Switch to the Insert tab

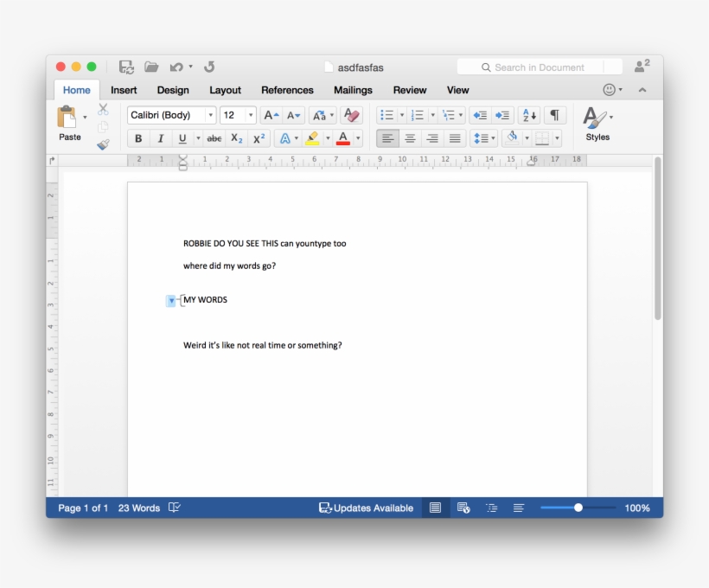(x=124, y=90)
